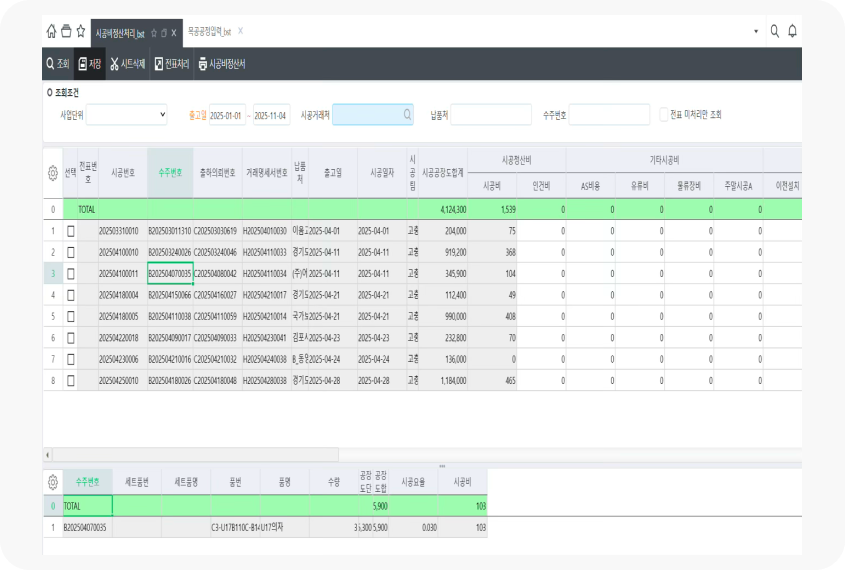Click the horizontal scrollbar below the grid

(x=400, y=454)
